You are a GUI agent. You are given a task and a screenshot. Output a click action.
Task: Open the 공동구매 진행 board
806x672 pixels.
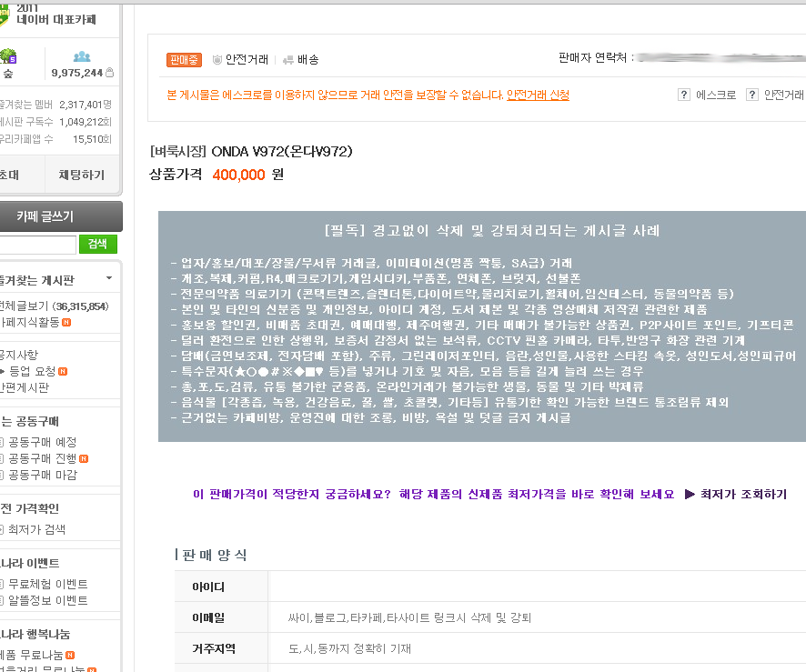(x=42, y=459)
